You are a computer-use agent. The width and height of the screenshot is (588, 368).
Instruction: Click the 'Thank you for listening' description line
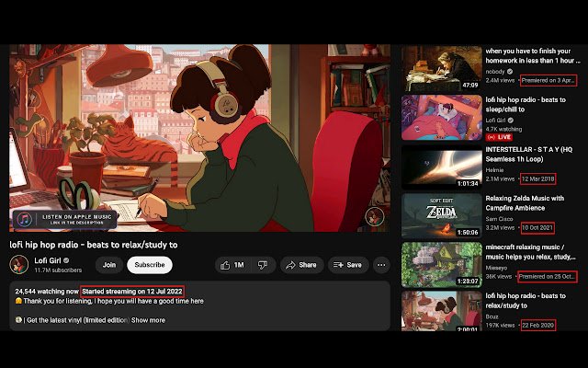109,301
